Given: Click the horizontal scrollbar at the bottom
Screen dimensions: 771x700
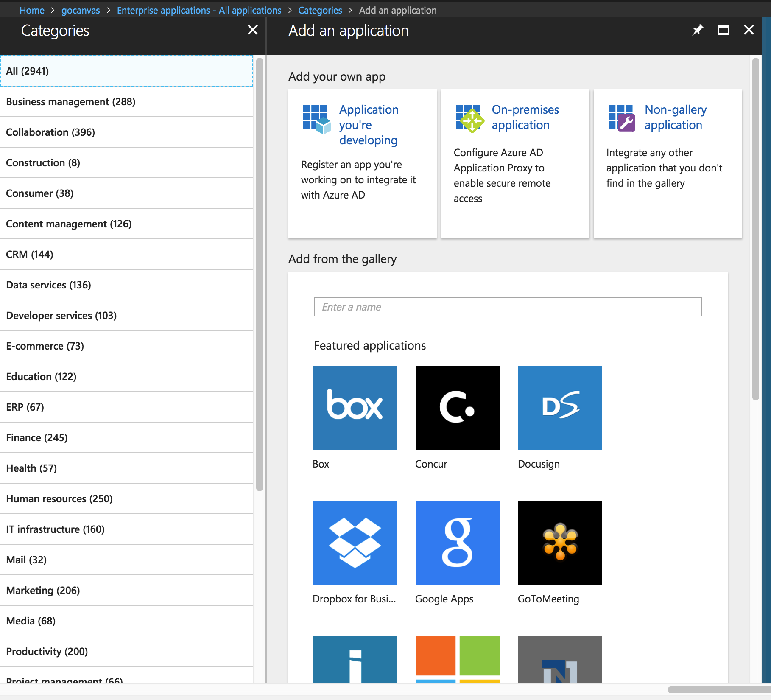Looking at the screenshot, I should pyautogui.click(x=719, y=690).
